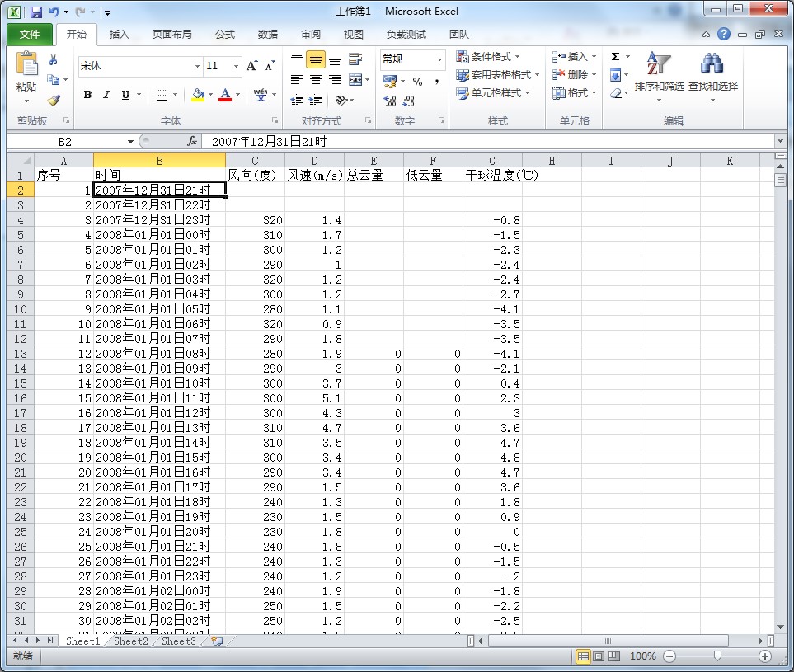Open 查找和选择 binoculars tool
This screenshot has height=672, width=794.
[x=712, y=73]
